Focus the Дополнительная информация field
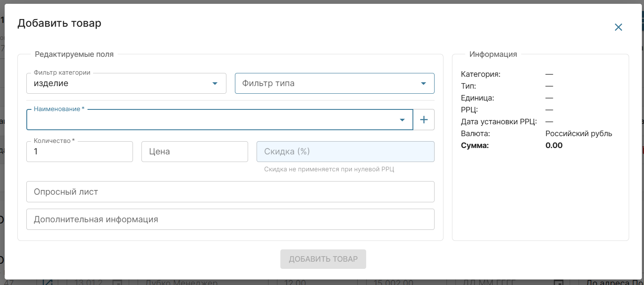The width and height of the screenshot is (644, 285). pyautogui.click(x=230, y=220)
